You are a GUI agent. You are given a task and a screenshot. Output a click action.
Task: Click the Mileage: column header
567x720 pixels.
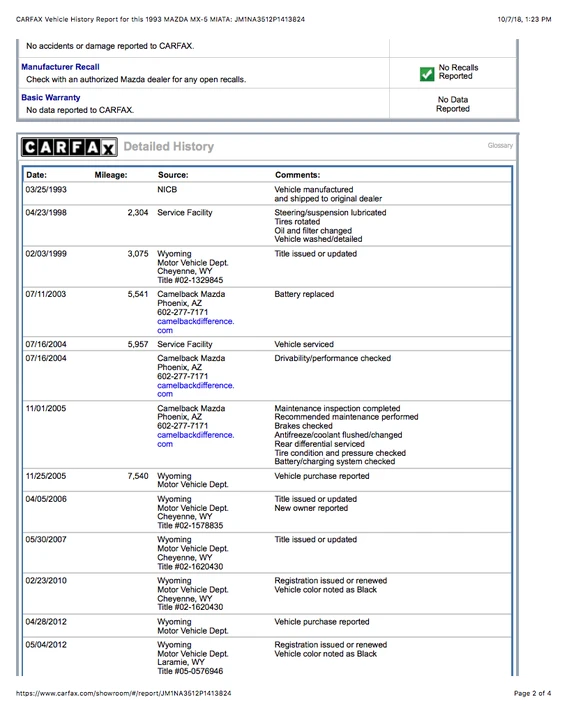pyautogui.click(x=111, y=175)
